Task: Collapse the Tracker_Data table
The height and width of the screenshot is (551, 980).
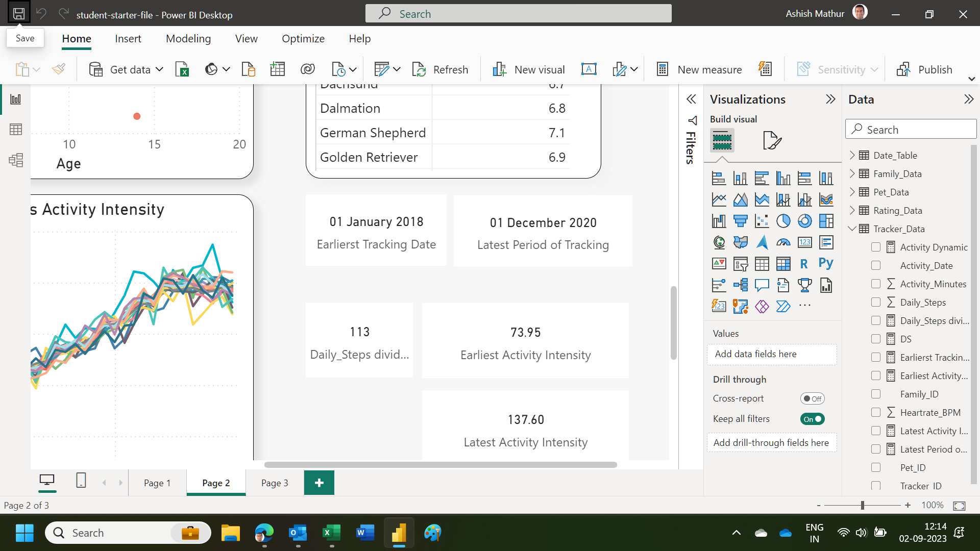Action: 852,229
